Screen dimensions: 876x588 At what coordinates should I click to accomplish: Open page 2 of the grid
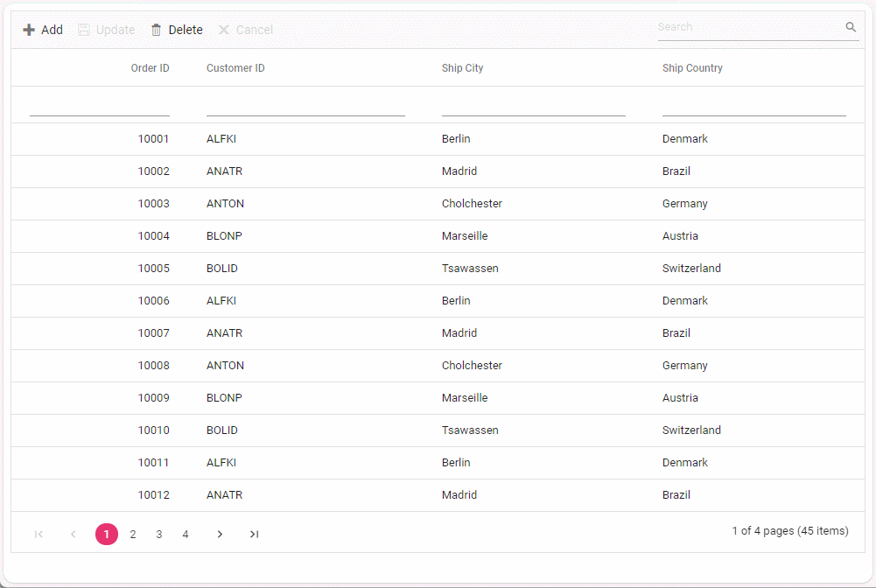[133, 535]
